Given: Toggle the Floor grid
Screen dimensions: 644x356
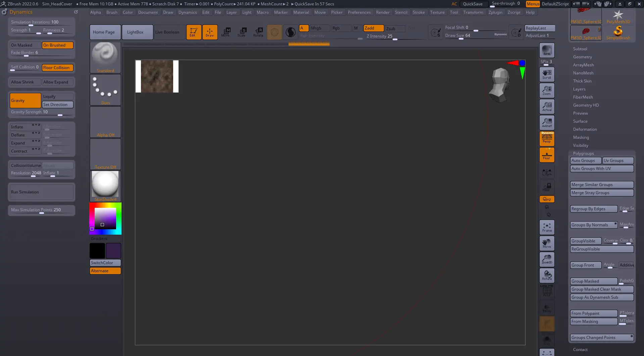Looking at the screenshot, I should (547, 155).
